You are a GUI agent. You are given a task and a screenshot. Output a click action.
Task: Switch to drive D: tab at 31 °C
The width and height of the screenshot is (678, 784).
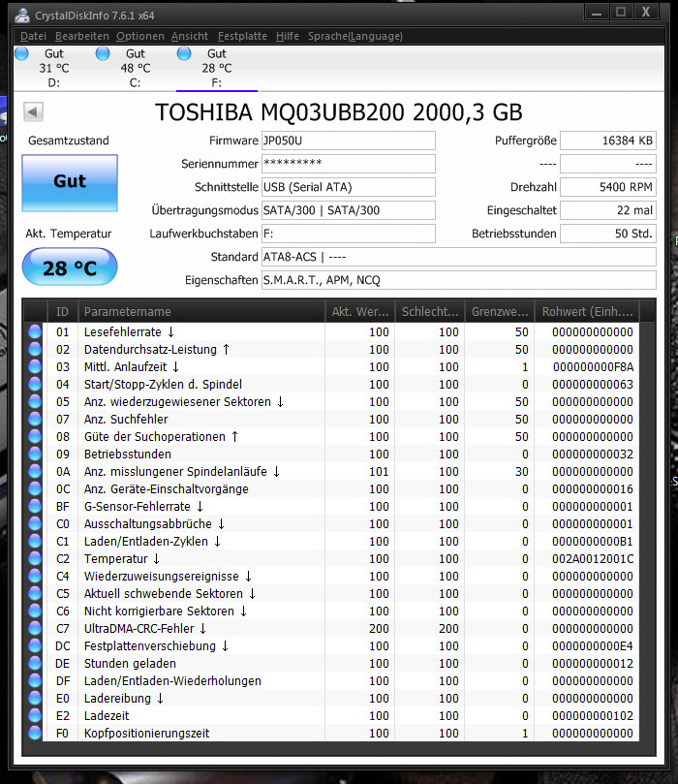(54, 68)
